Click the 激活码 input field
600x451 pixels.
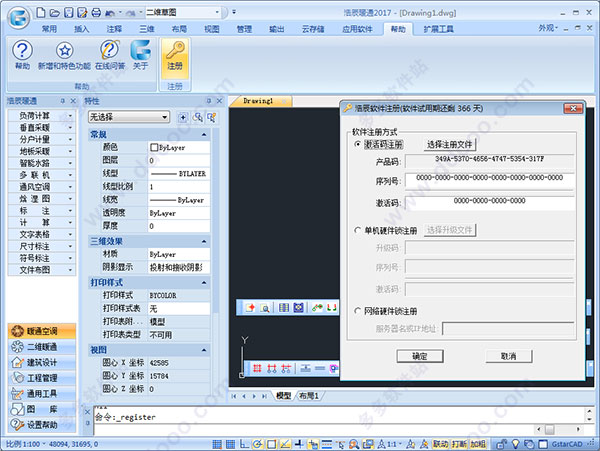tap(490, 201)
